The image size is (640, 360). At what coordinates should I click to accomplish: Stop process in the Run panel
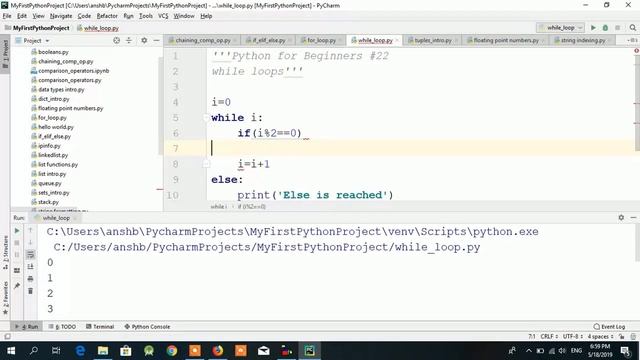17,243
